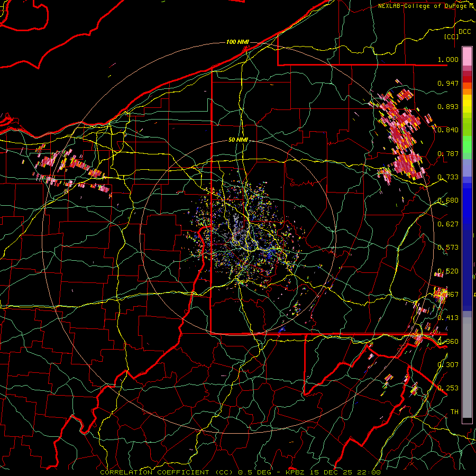Click the pink swatch at the top of the color bar
This screenshot has width=476, height=476.
(467, 56)
